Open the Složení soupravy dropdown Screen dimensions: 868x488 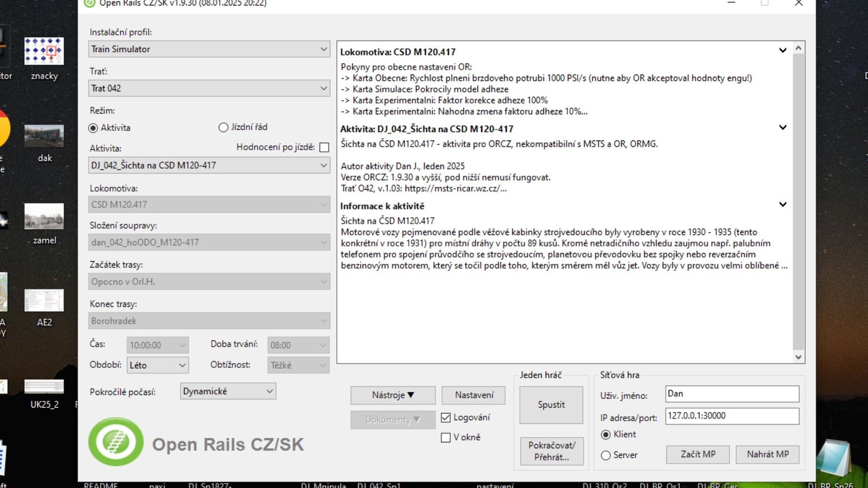tap(209, 242)
